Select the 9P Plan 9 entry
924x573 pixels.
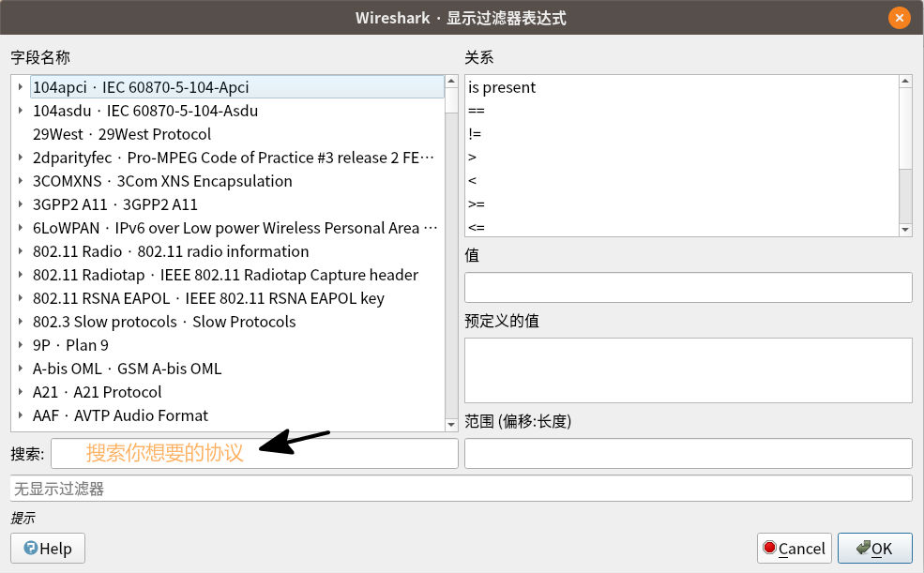click(237, 345)
